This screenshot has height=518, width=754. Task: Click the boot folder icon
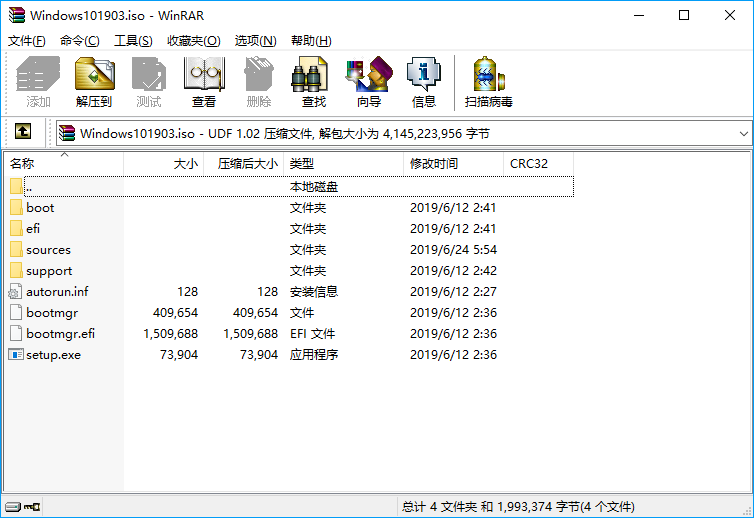point(16,207)
